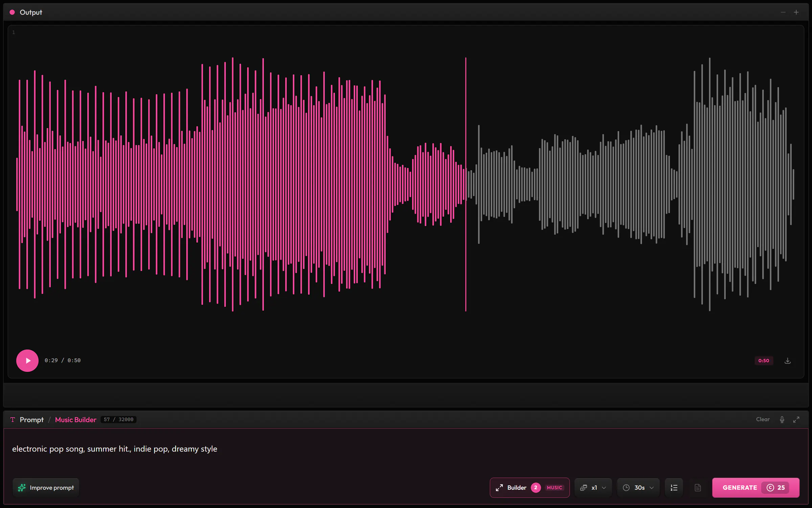Open the x1 variations dropdown

pos(593,487)
